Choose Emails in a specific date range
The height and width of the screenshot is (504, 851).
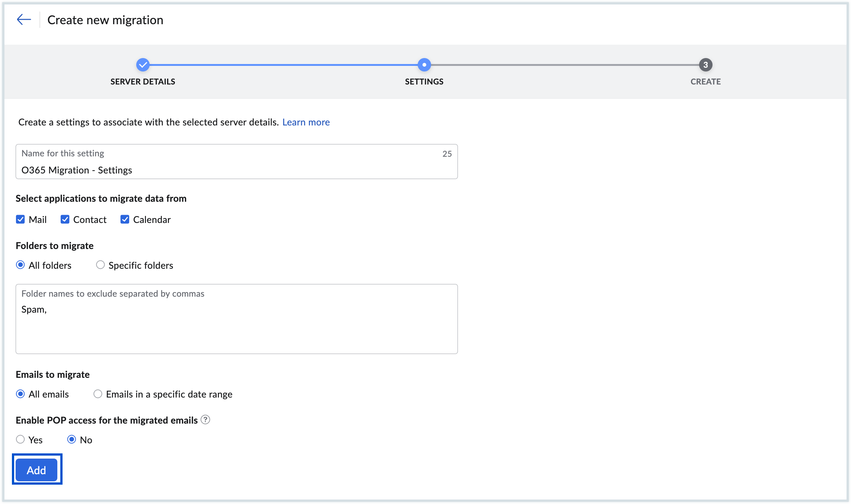[98, 394]
